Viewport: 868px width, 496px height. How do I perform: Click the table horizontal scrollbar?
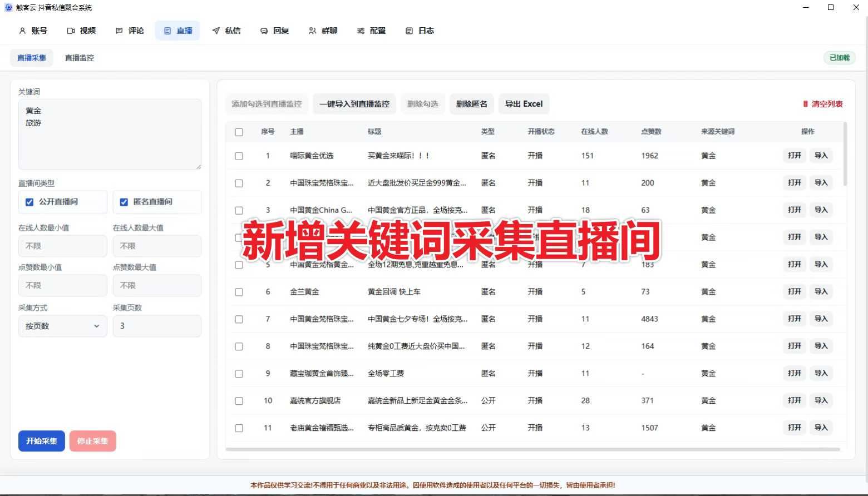click(532, 449)
